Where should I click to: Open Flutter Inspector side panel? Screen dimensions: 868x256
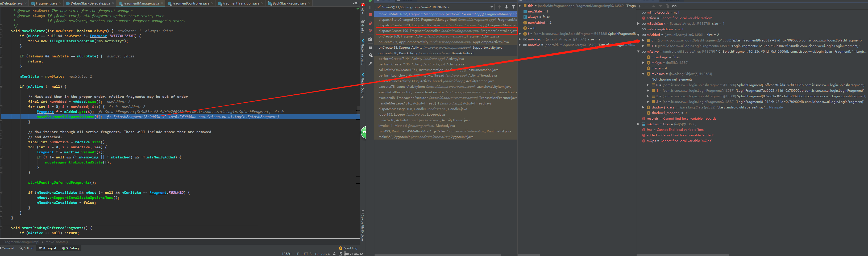tap(363, 53)
